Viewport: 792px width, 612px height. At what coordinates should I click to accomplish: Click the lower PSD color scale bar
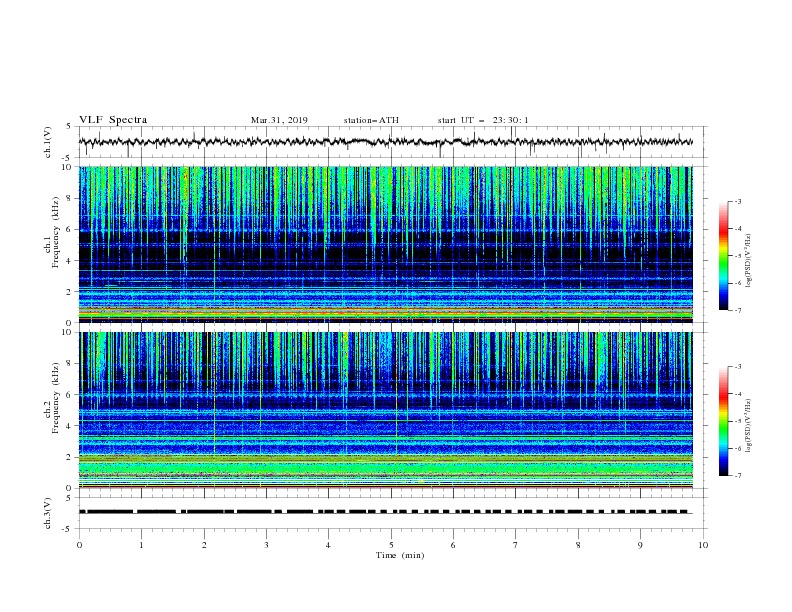coord(723,421)
